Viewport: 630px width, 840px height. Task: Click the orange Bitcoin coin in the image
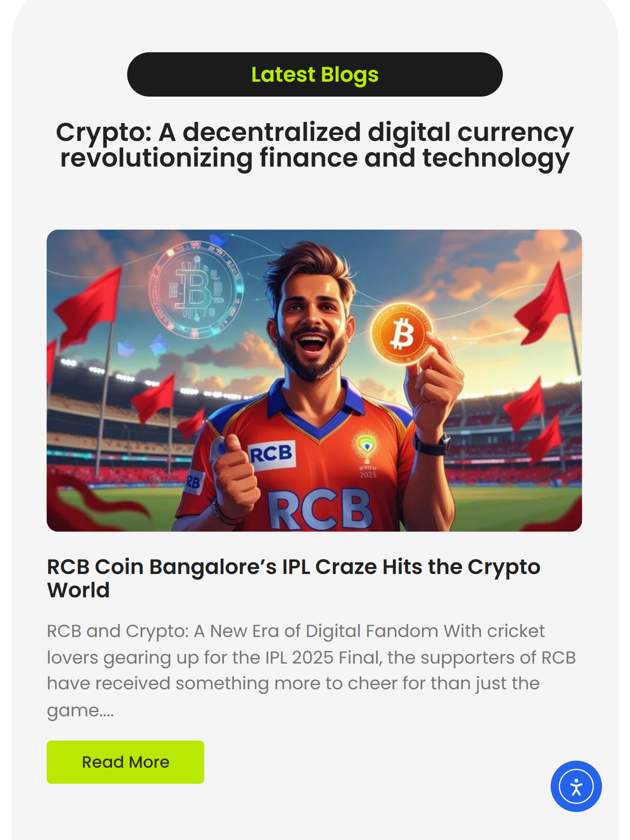click(402, 334)
